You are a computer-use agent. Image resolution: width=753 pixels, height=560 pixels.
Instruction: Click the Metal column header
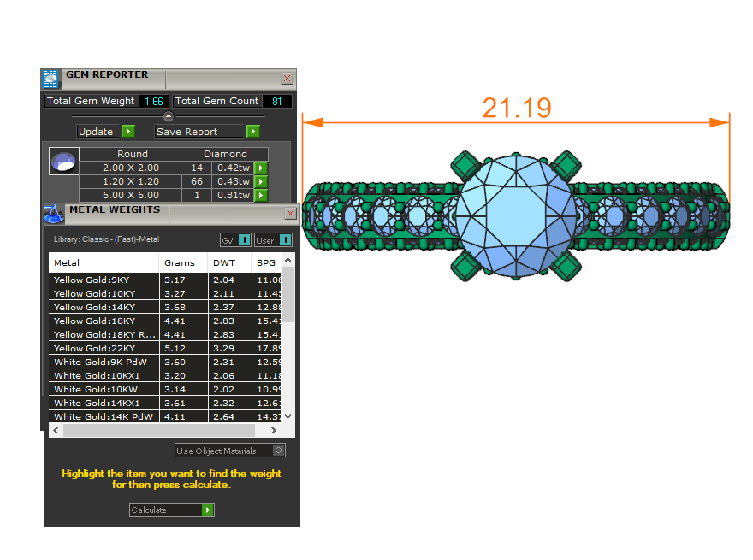(x=103, y=263)
